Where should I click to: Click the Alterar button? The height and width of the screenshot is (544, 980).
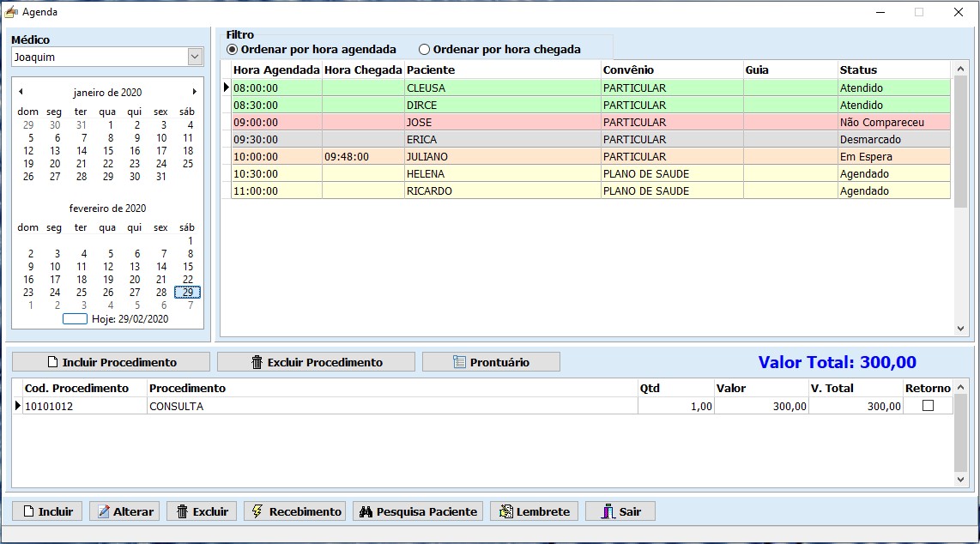point(124,511)
